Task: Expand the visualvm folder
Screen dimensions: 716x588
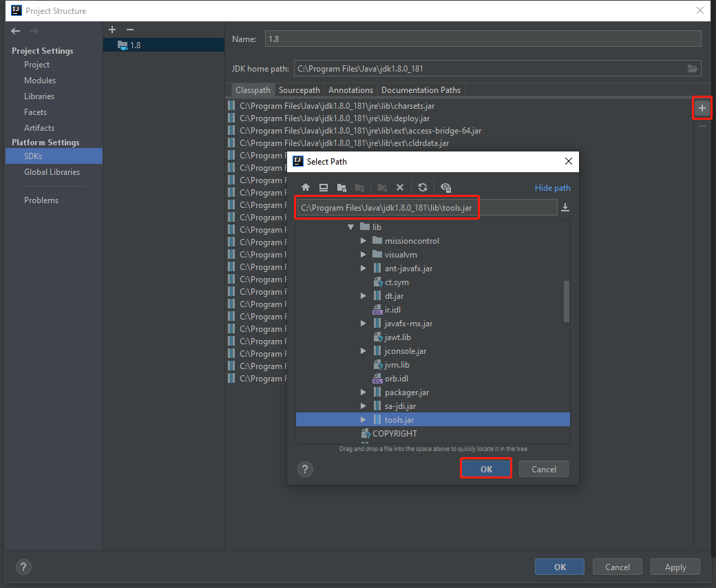Action: [363, 254]
